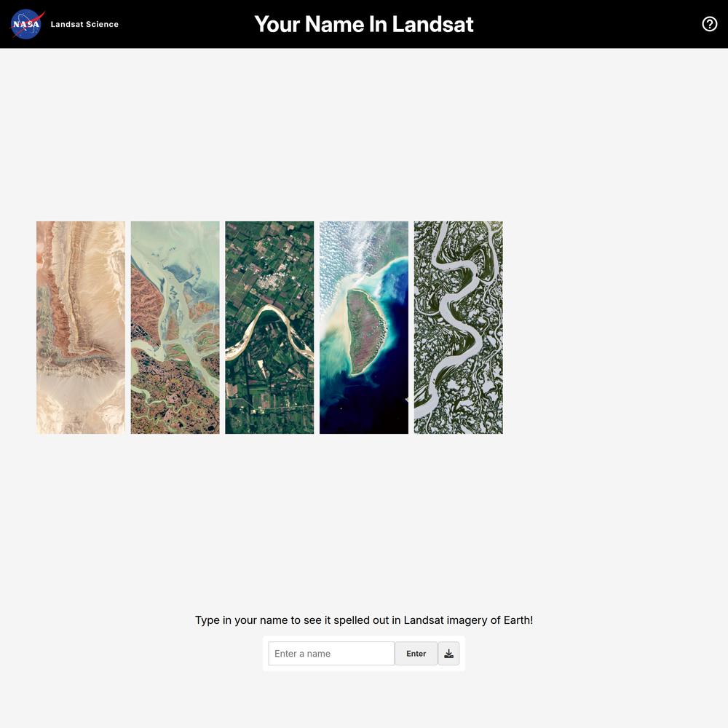
Task: Click the download image icon
Action: coord(448,653)
